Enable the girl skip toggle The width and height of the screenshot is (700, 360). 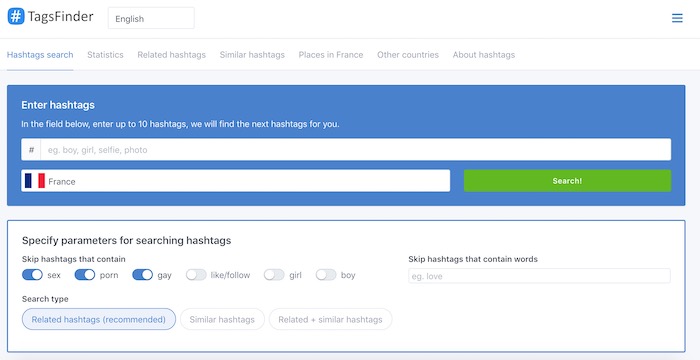click(x=274, y=275)
